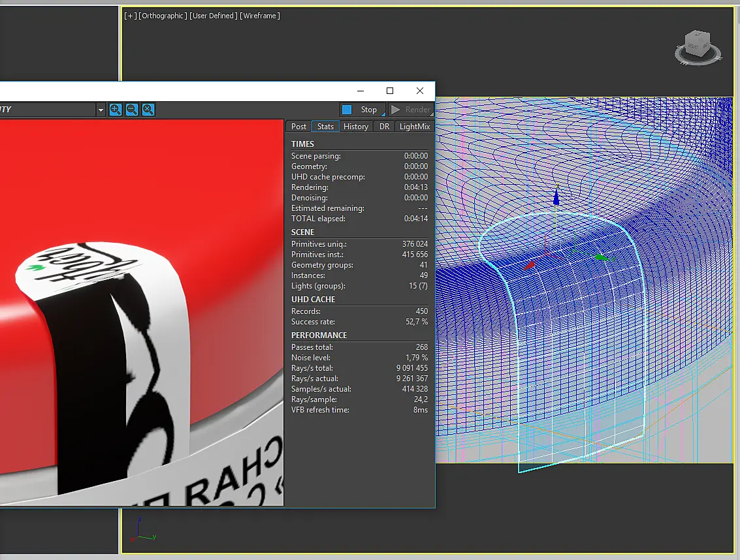Open the History tab

[356, 127]
